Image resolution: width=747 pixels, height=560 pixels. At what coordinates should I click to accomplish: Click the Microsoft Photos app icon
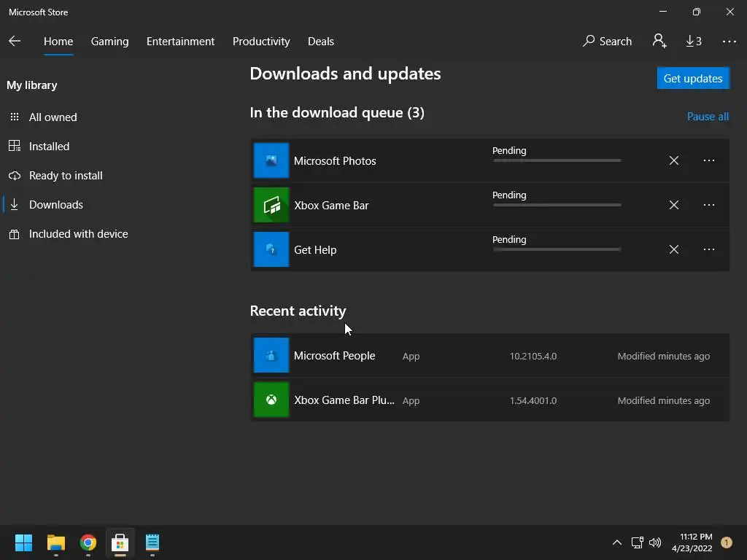(x=271, y=160)
